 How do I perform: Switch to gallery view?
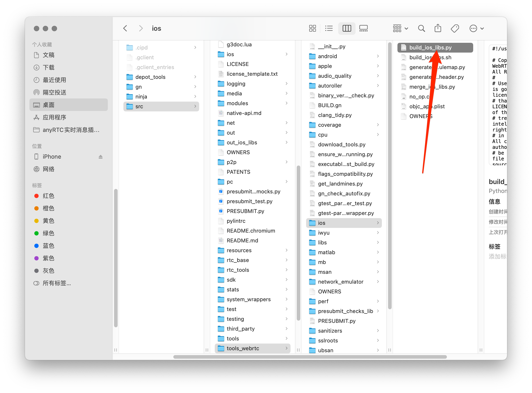pyautogui.click(x=363, y=28)
